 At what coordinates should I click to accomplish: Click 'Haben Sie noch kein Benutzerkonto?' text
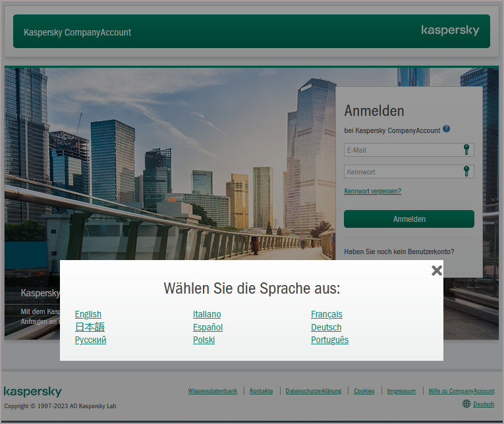(x=399, y=252)
